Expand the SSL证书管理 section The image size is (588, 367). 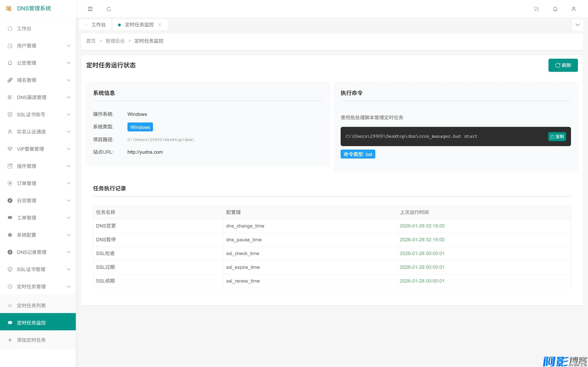pyautogui.click(x=38, y=269)
